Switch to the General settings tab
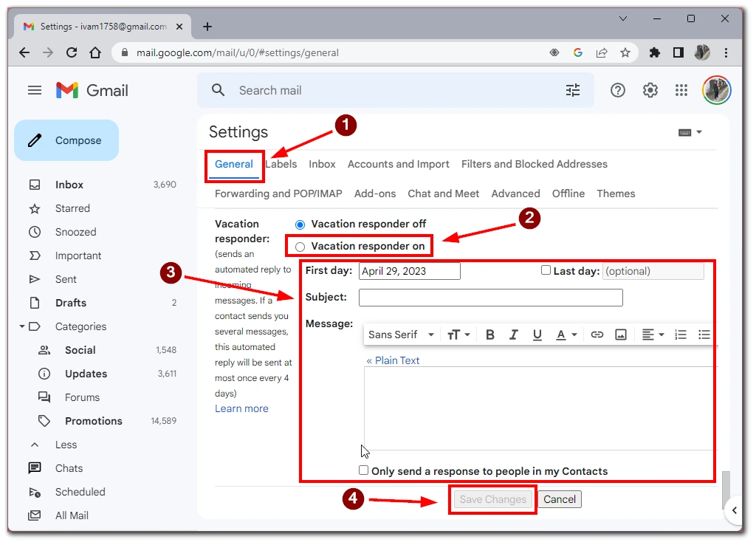The width and height of the screenshot is (756, 545). 234,164
